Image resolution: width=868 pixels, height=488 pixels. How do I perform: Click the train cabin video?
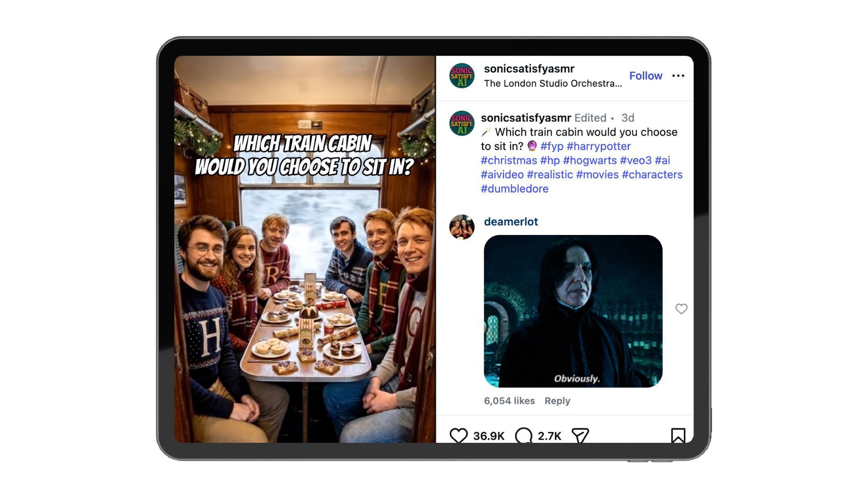[x=305, y=249]
